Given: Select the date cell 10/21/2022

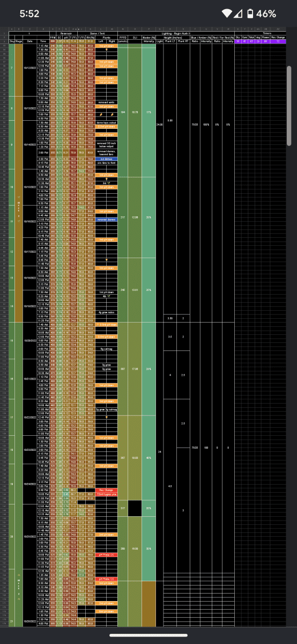Looking at the screenshot, I should click(29, 378).
